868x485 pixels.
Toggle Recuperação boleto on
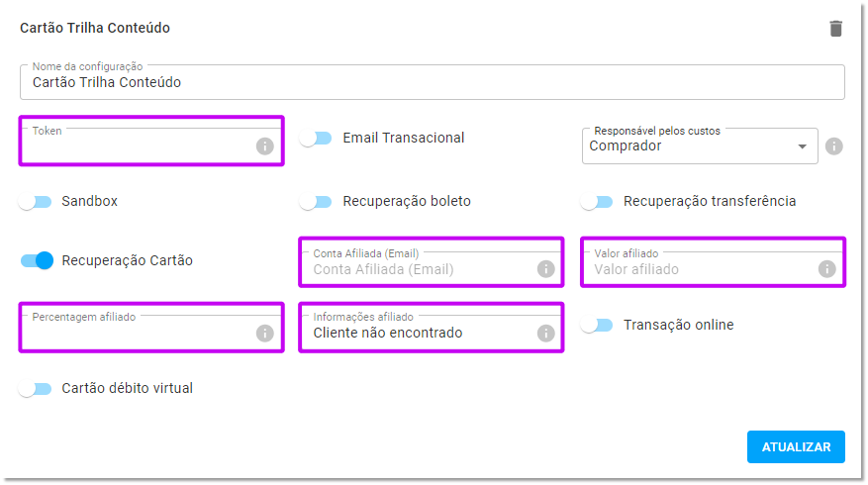(316, 201)
